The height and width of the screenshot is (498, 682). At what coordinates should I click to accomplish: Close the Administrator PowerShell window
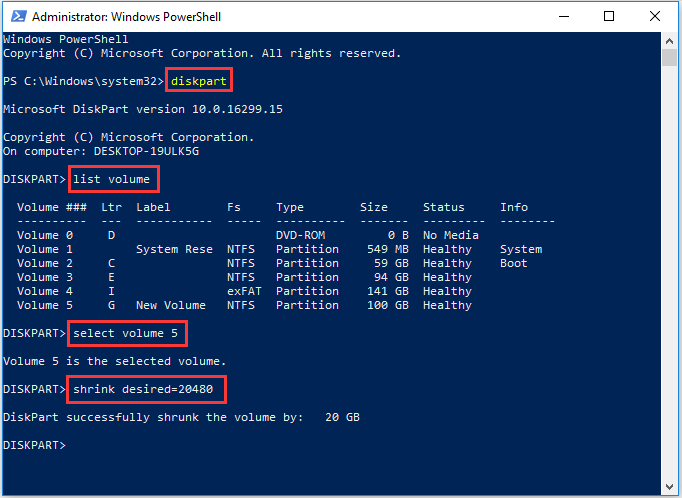[x=655, y=17]
